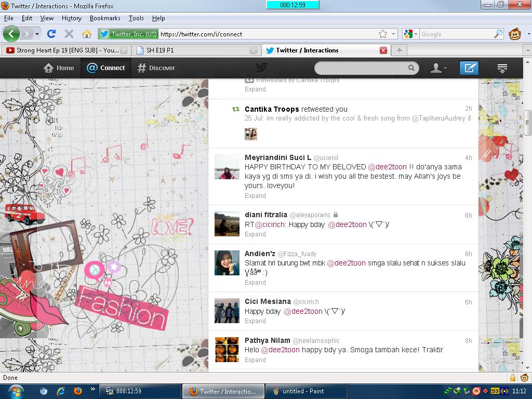Expand Andien'z tweet

pos(255,282)
